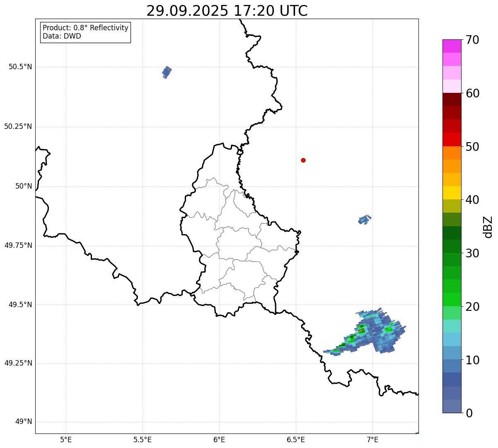Click the small blue radar echo near 50.5°N

pos(167,72)
